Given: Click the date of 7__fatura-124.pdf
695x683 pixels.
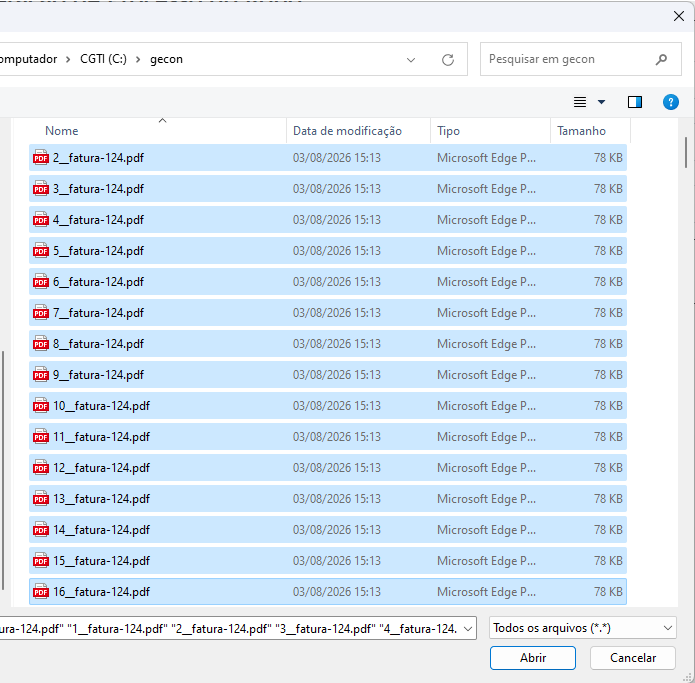Looking at the screenshot, I should (337, 313).
